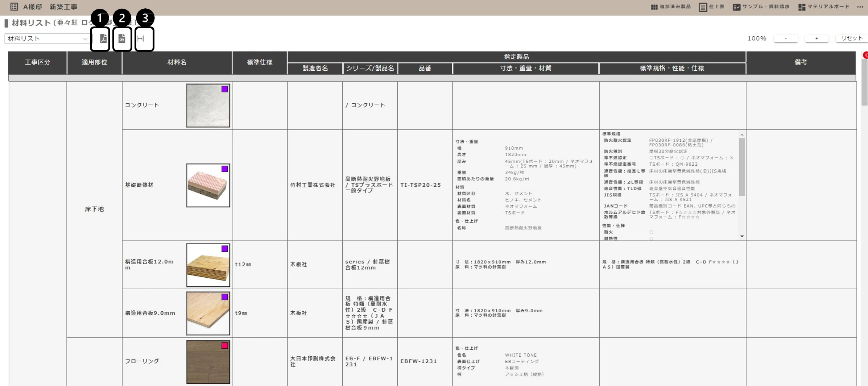Viewport: 868px width, 386px height.
Task: Click the purple swatch on 構造用合板12.0mm image
Action: tap(225, 249)
